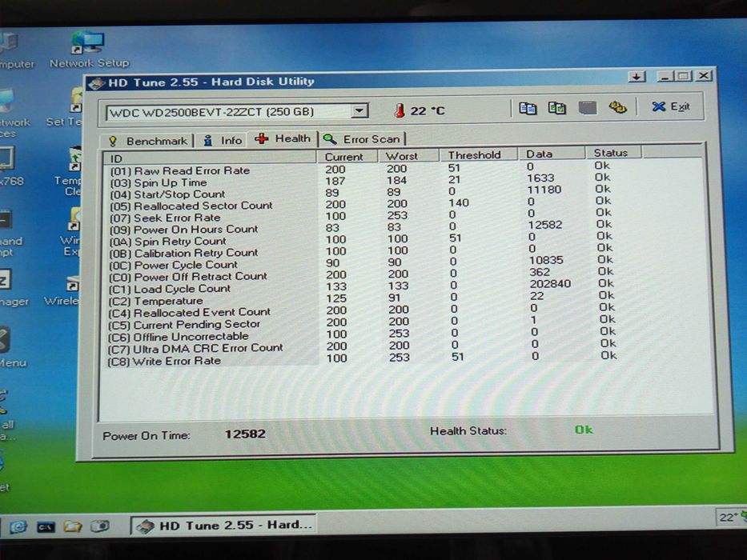Select the Reallocated Event Count row
Screen dimensions: 747x560
(x=362, y=311)
